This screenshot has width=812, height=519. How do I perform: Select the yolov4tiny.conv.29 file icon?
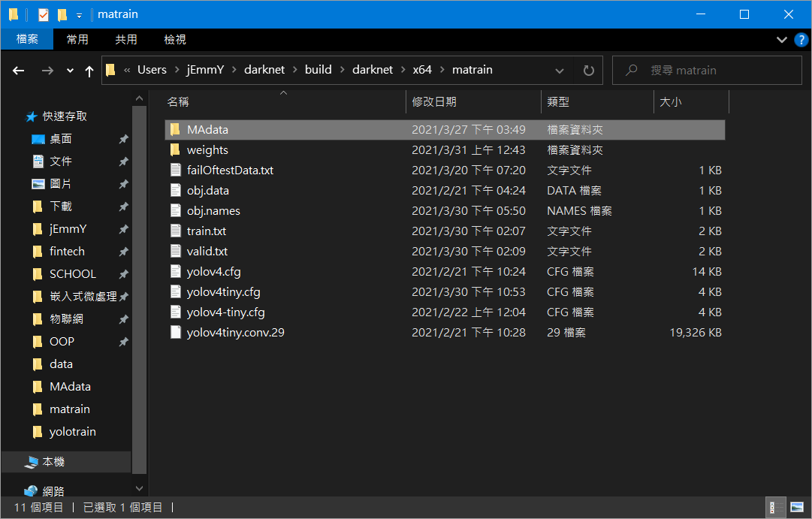pyautogui.click(x=176, y=332)
